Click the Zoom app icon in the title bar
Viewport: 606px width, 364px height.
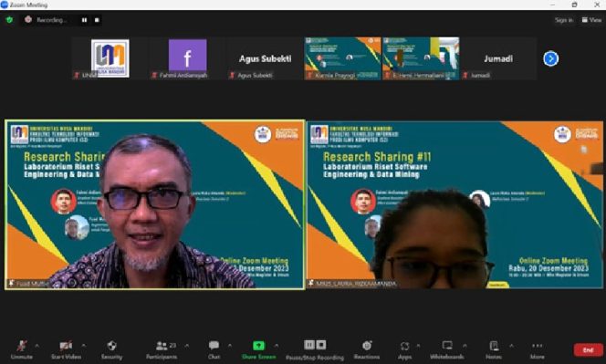(x=5, y=5)
